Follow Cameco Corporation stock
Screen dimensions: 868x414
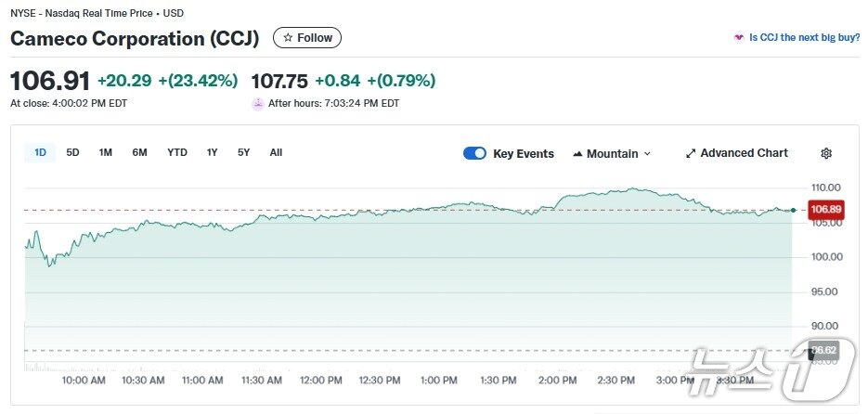click(307, 38)
